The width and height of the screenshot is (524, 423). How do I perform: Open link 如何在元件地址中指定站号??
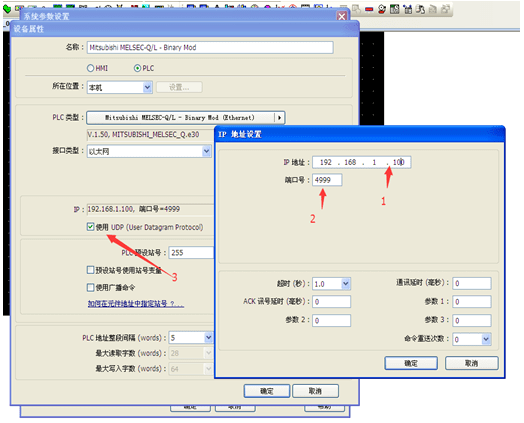(136, 304)
